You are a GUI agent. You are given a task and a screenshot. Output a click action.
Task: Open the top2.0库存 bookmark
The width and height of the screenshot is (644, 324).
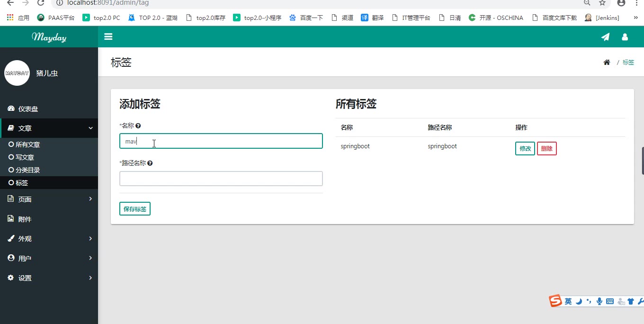pyautogui.click(x=206, y=18)
